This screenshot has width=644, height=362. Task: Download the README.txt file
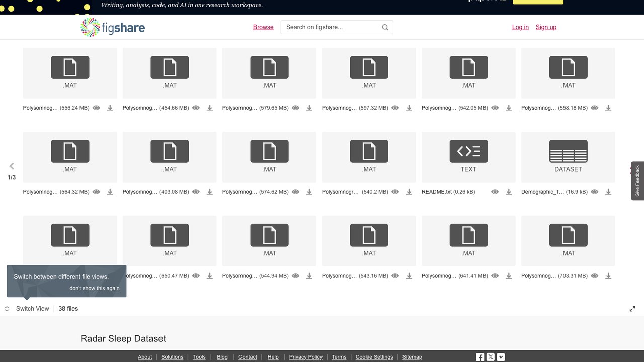point(509,192)
